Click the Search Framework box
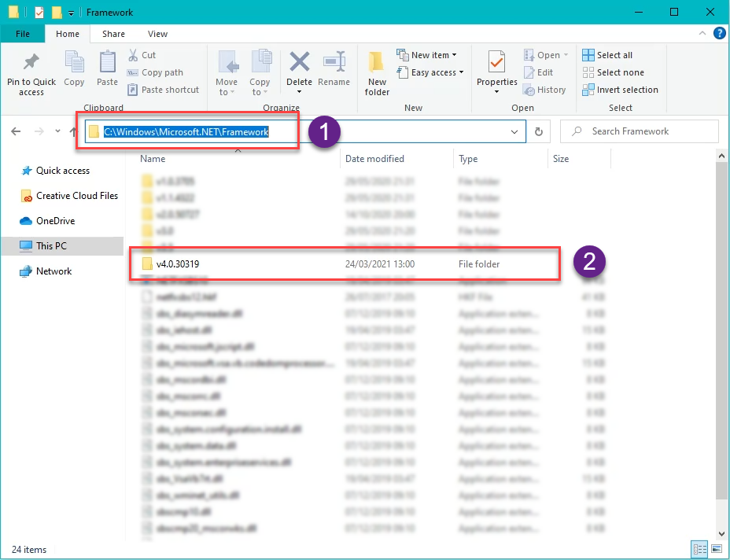730x560 pixels. tap(639, 131)
